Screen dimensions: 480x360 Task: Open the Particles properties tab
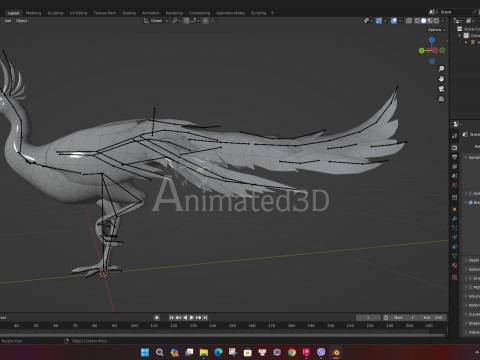[454, 228]
